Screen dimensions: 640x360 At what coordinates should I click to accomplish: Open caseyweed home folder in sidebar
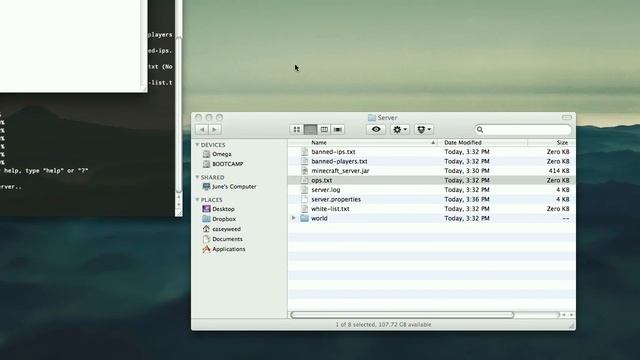tap(222, 229)
